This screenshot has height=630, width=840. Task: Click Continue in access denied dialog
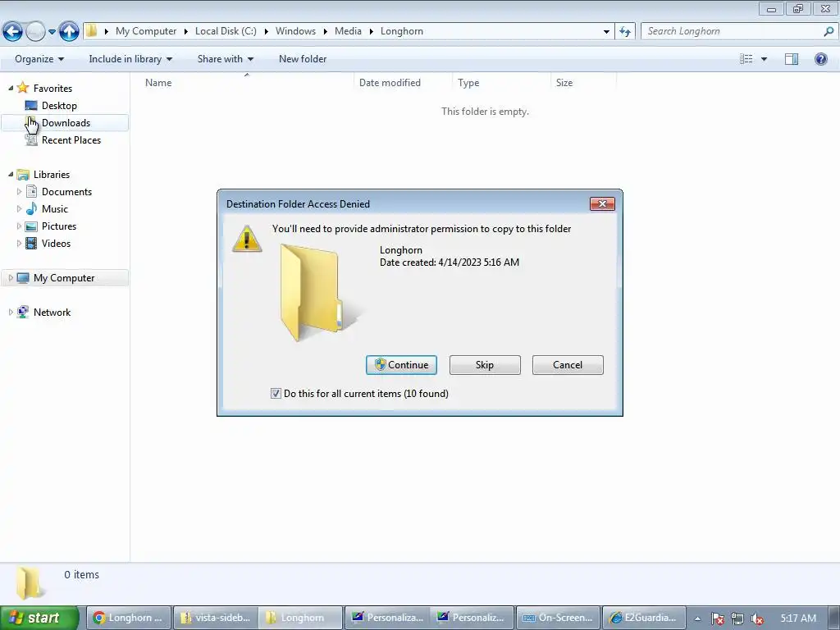401,365
